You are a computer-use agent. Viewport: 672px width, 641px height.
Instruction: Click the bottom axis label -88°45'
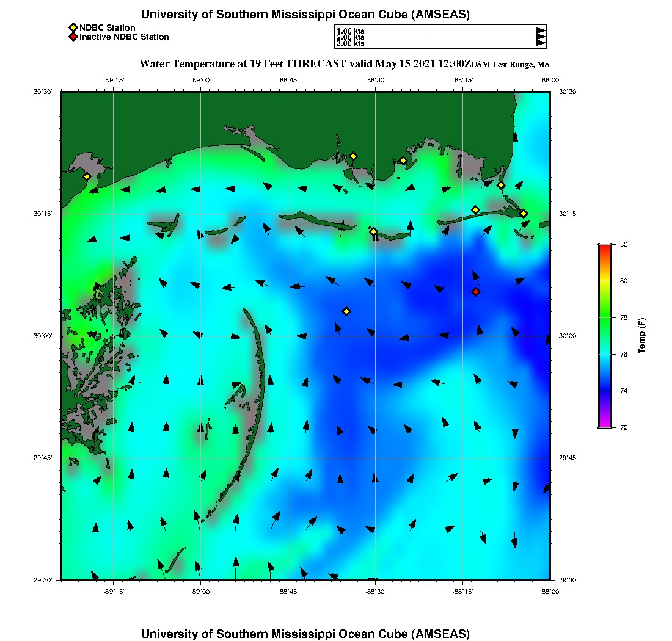coord(288,592)
